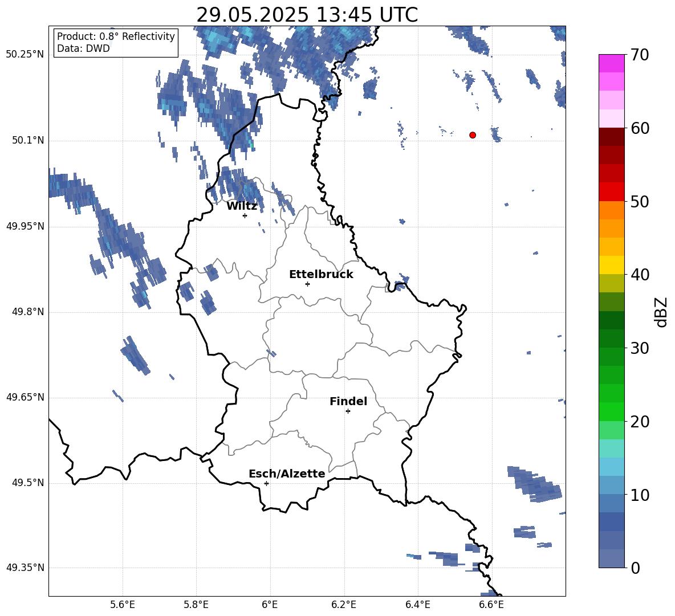Click the colorbar tick value 10
This screenshot has height=616, width=675.
(x=640, y=495)
